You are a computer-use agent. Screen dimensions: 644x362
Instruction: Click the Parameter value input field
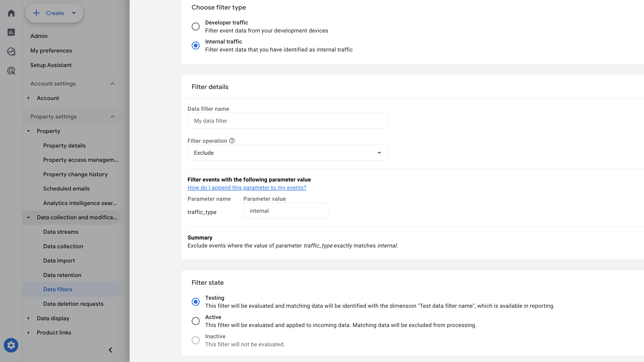(x=286, y=211)
